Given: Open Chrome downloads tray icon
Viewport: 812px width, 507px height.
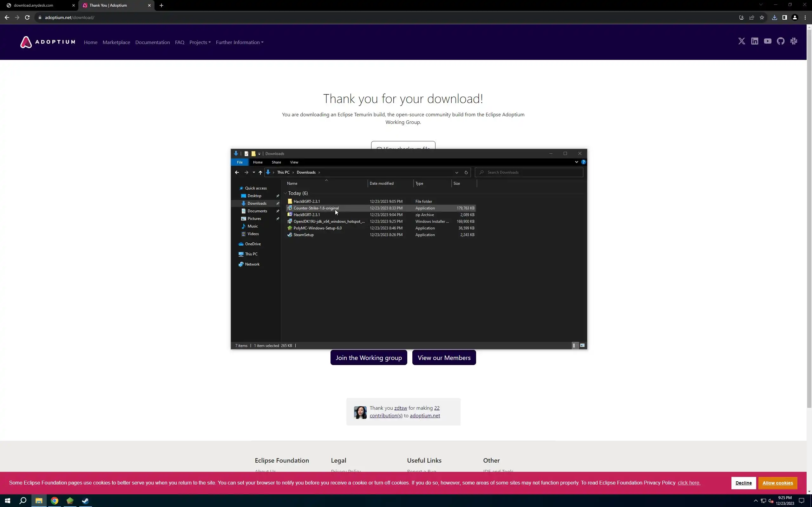Looking at the screenshot, I should [775, 17].
